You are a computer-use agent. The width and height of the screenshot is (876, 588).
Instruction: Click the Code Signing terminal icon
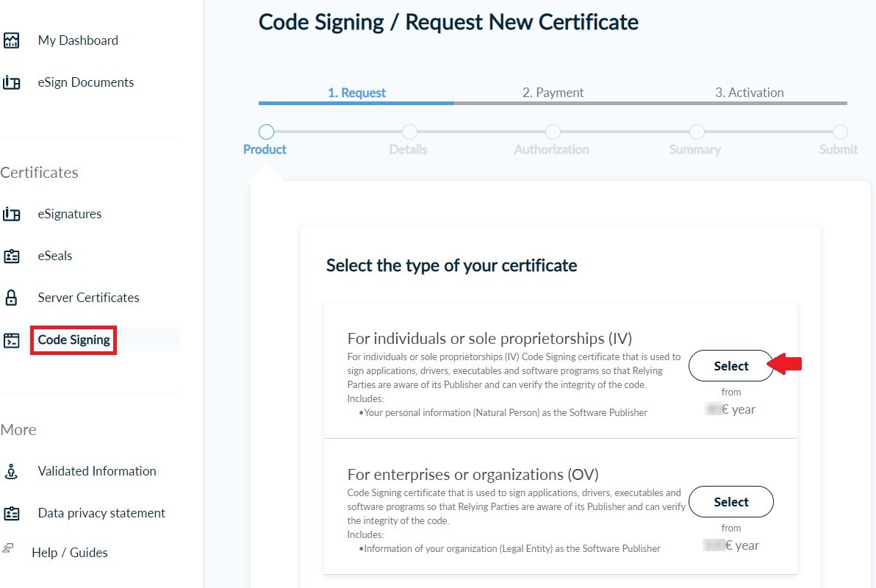[x=11, y=340]
